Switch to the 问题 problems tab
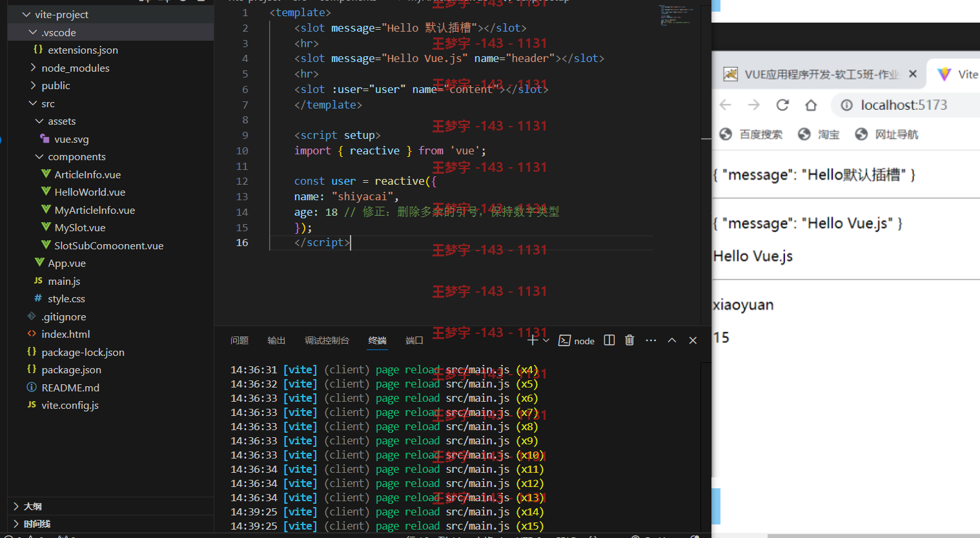980x538 pixels. [x=240, y=340]
